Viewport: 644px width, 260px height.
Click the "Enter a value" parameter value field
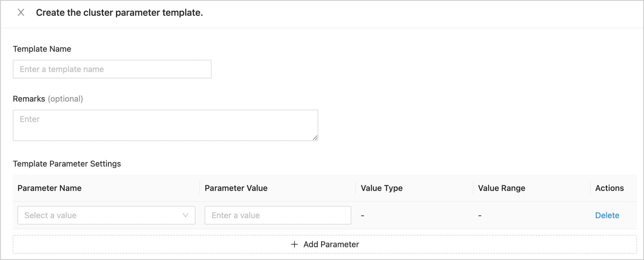(277, 215)
